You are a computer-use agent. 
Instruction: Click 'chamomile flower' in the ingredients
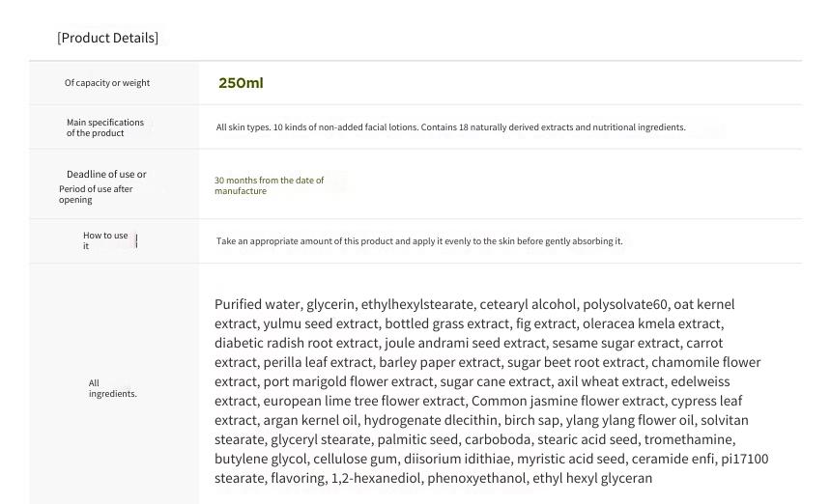(x=706, y=362)
